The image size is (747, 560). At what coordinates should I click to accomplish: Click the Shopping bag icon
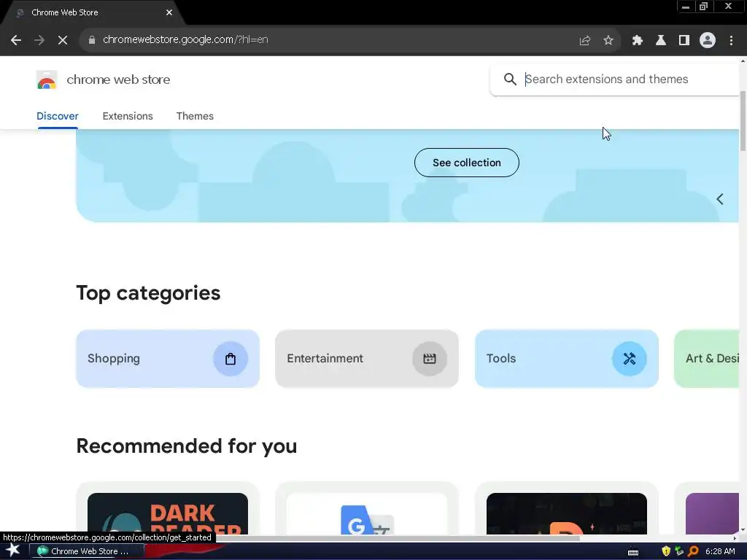(x=231, y=359)
